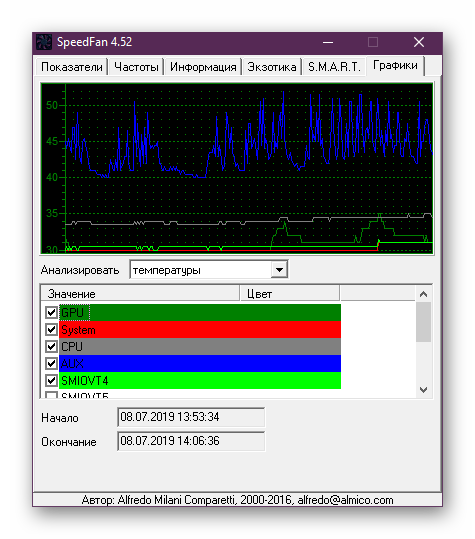The height and width of the screenshot is (539, 475).
Task: Click the Графики tab
Action: 395,65
